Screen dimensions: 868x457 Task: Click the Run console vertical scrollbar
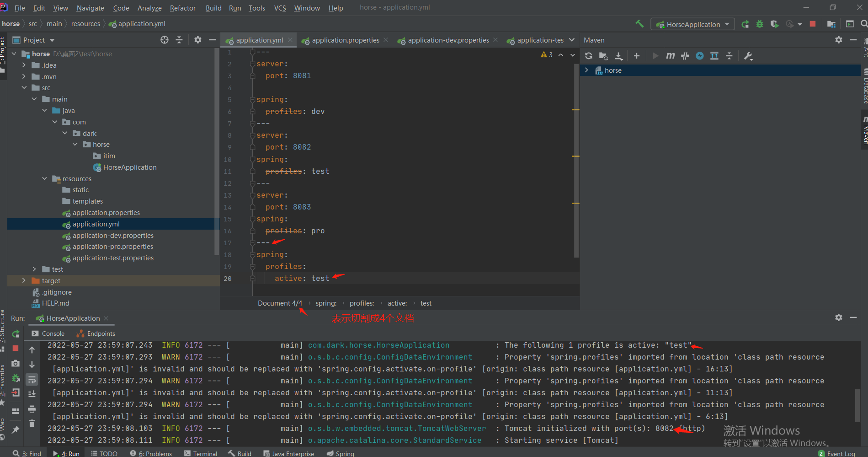[857, 405]
